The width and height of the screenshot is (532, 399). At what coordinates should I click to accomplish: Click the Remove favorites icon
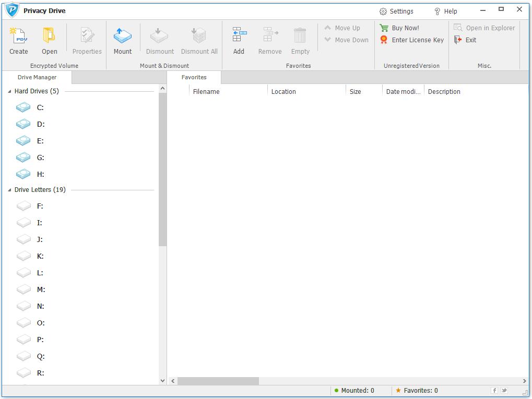(270, 35)
